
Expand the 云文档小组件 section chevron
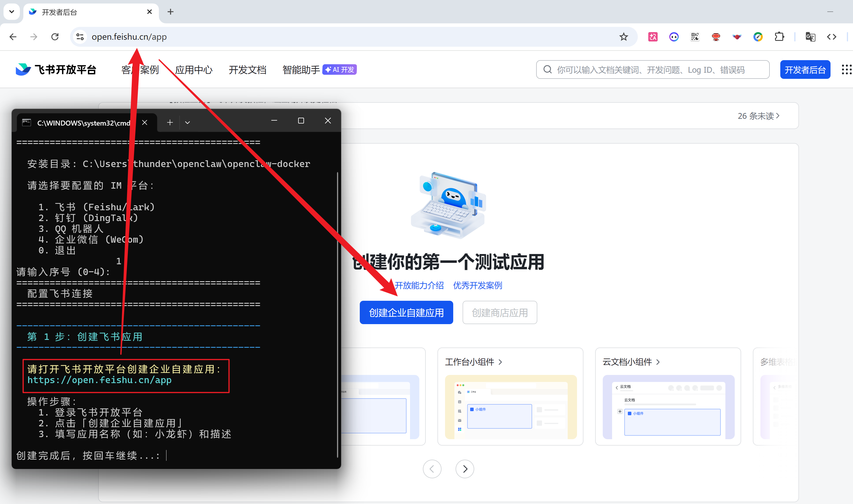click(658, 362)
